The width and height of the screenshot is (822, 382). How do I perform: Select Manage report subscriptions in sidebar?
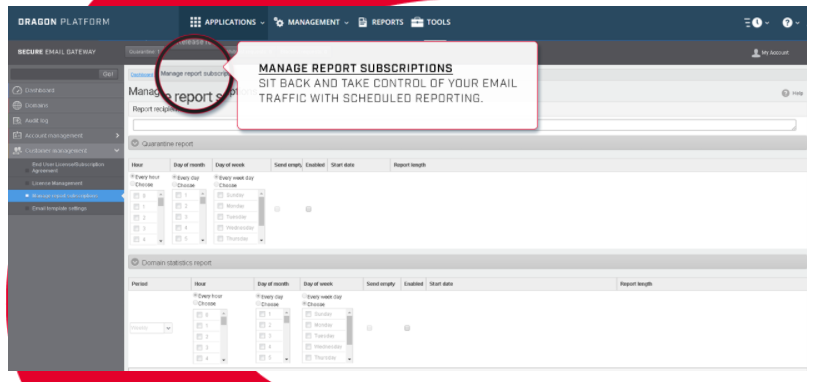pyautogui.click(x=66, y=195)
